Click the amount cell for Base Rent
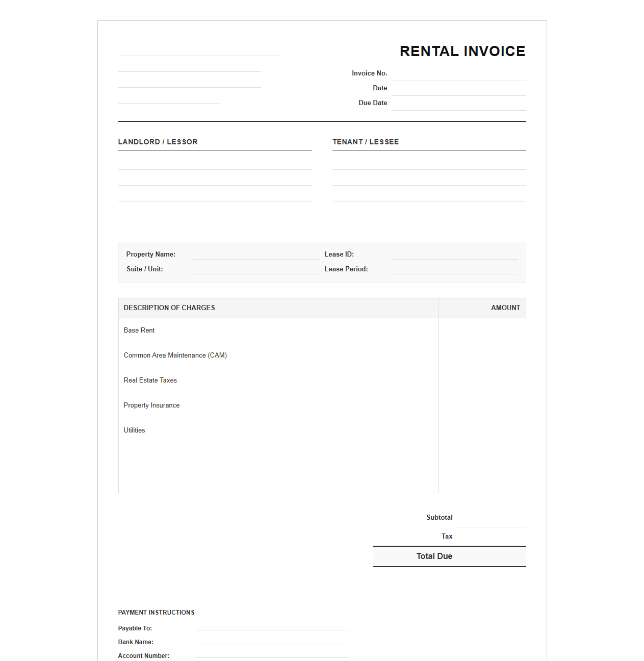Image resolution: width=644 pixels, height=661 pixels. pyautogui.click(x=482, y=330)
